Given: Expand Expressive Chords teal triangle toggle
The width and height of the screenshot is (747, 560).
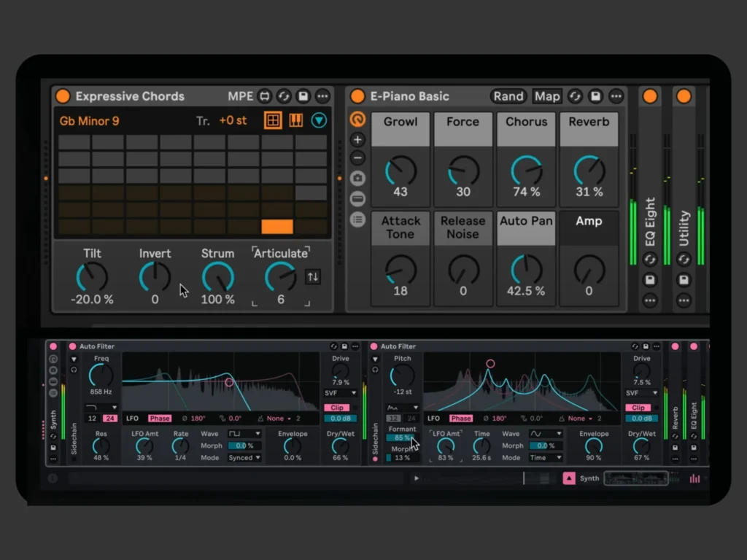Looking at the screenshot, I should point(319,120).
